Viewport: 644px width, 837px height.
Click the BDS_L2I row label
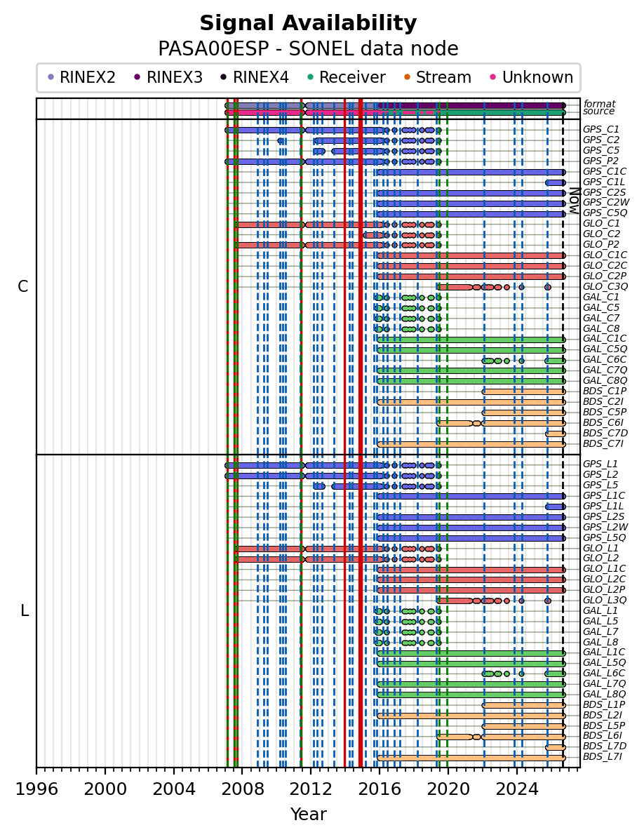click(x=603, y=716)
